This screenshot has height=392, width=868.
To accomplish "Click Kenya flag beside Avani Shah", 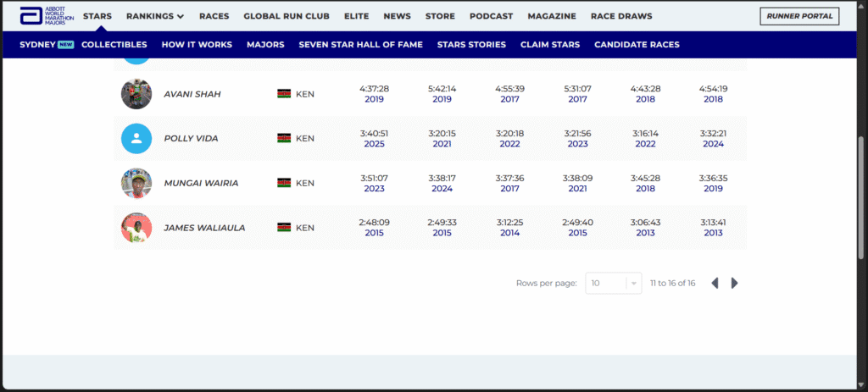I will coord(284,94).
